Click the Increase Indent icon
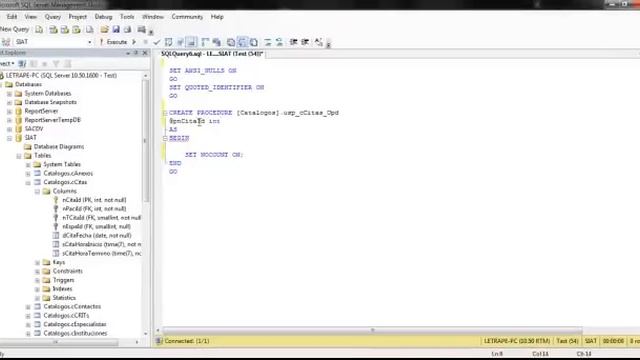Image resolution: width=640 pixels, height=360 pixels. [x=305, y=42]
